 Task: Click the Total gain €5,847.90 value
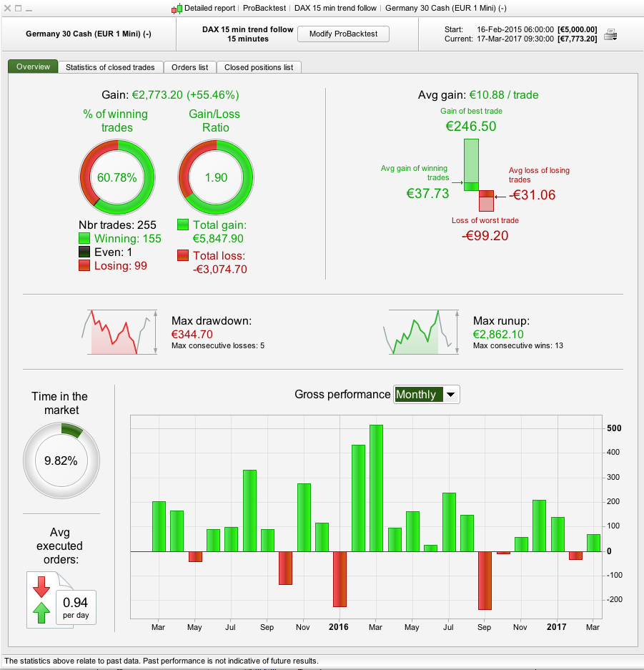click(x=218, y=238)
